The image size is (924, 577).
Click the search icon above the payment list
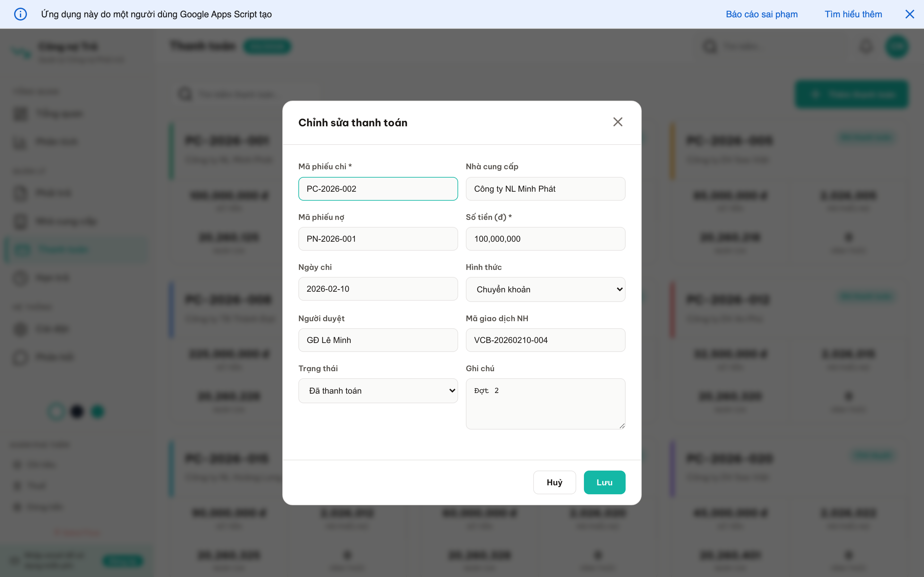tap(185, 94)
